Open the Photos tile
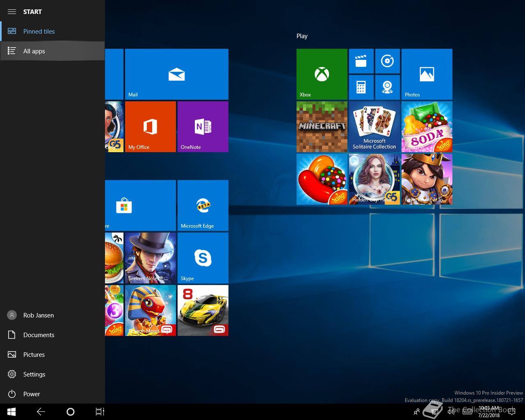 pos(427,74)
